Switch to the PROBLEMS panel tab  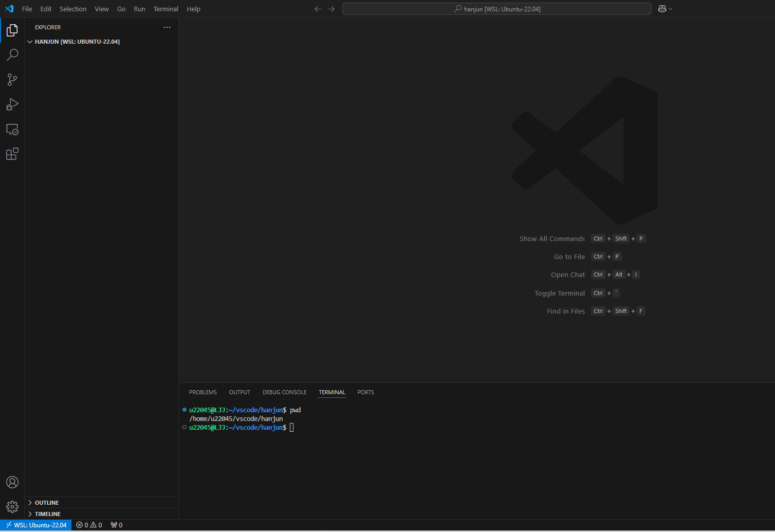point(203,392)
